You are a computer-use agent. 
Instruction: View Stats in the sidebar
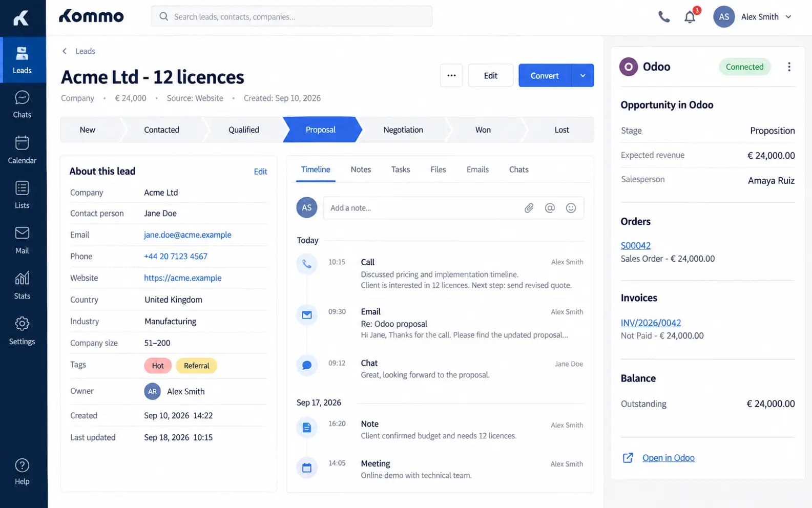[x=23, y=285]
